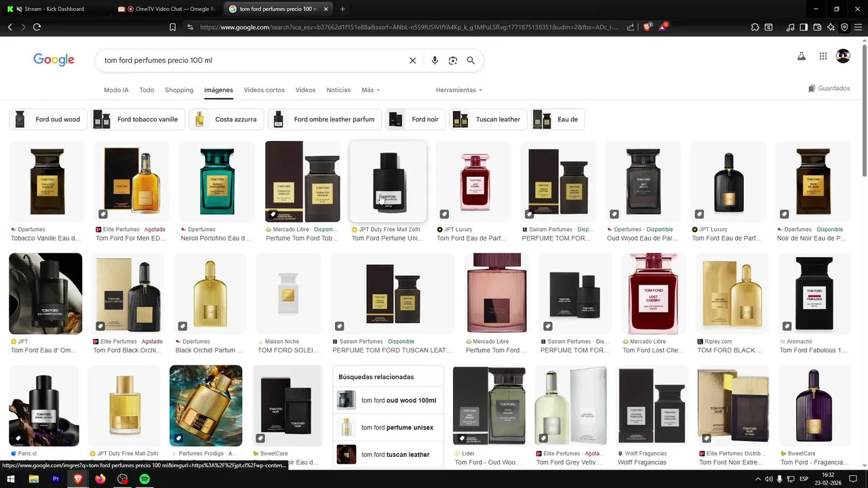Viewport: 868px width, 488px height.
Task: Close the tom ford perfumes tab
Action: (x=325, y=9)
